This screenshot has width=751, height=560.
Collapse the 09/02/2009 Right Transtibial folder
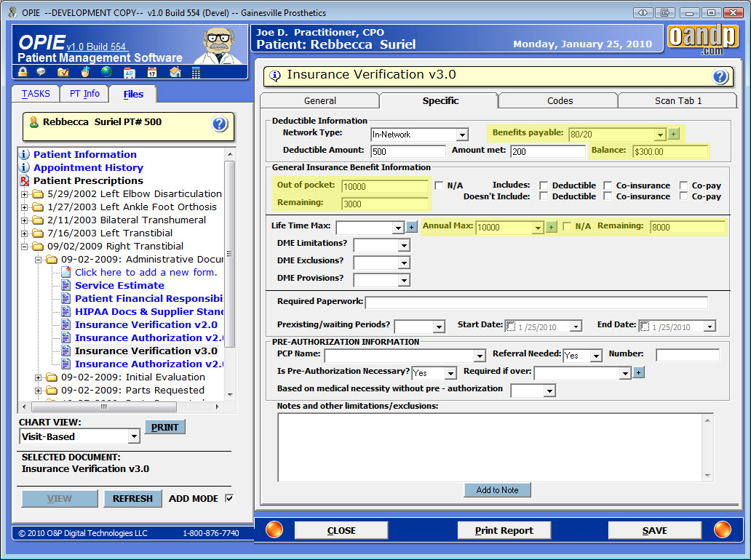pyautogui.click(x=25, y=247)
